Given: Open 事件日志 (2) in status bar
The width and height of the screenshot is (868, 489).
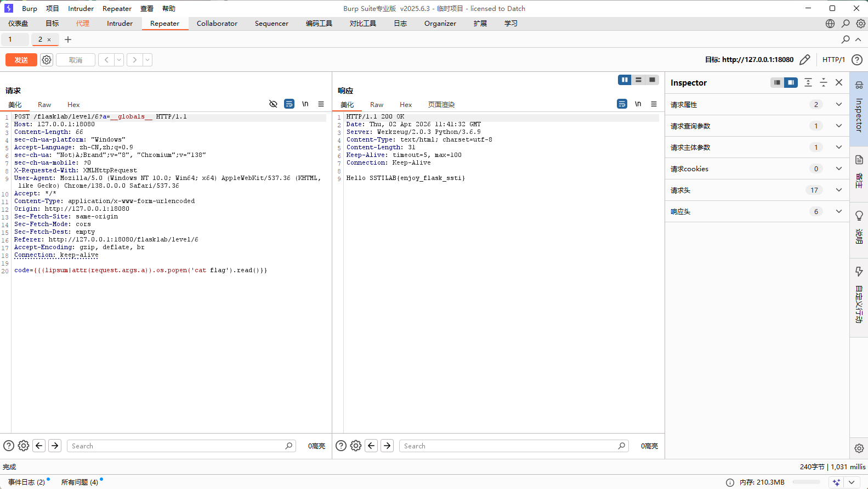Looking at the screenshot, I should (x=26, y=482).
